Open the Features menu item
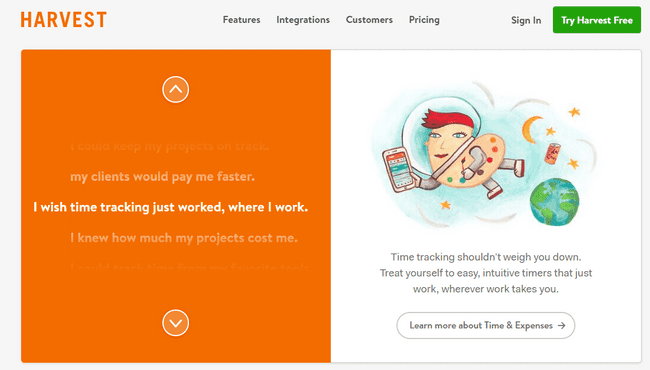This screenshot has height=370, width=650. 241,20
